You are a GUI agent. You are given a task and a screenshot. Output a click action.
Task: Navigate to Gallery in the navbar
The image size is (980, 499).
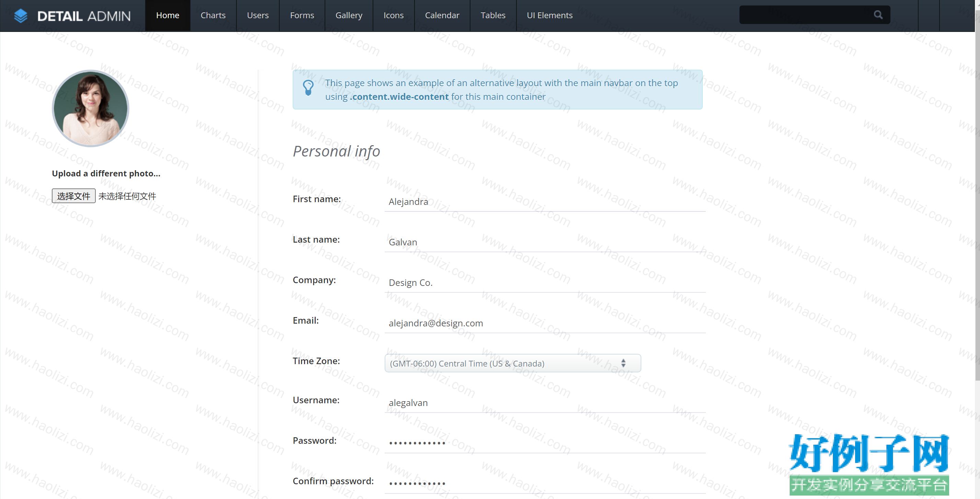[349, 15]
